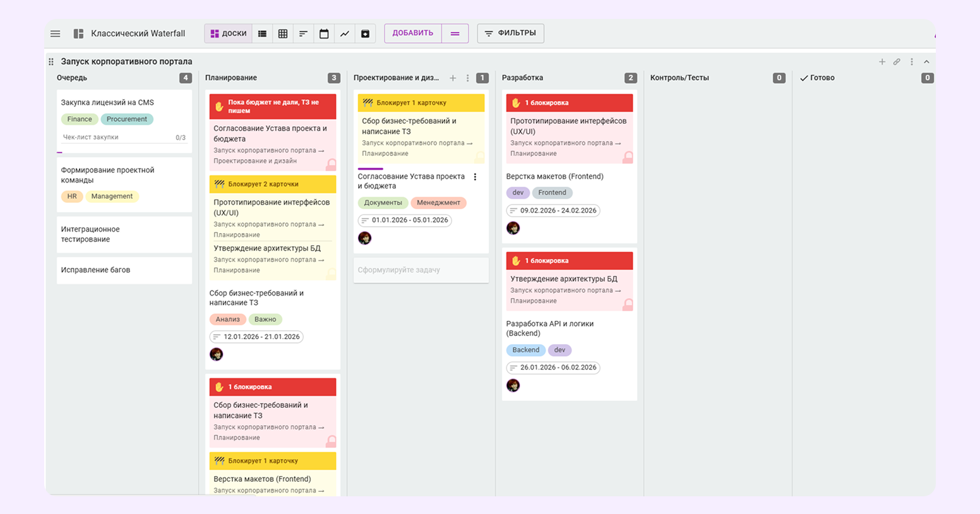The height and width of the screenshot is (514, 980).
Task: Open the hamburger main menu
Action: (56, 33)
